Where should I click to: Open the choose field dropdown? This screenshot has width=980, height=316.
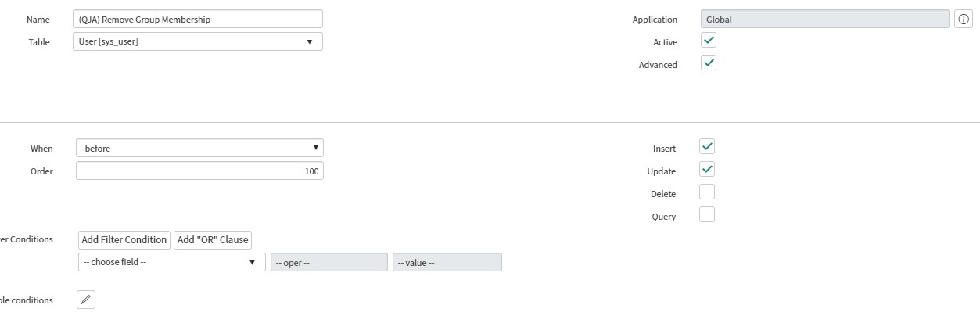tap(172, 262)
